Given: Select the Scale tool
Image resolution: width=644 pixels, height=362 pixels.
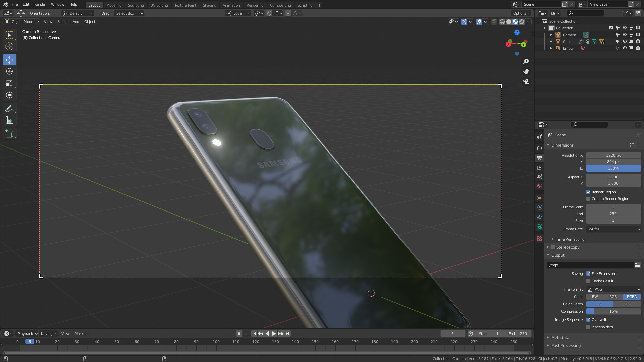Looking at the screenshot, I should (x=9, y=83).
